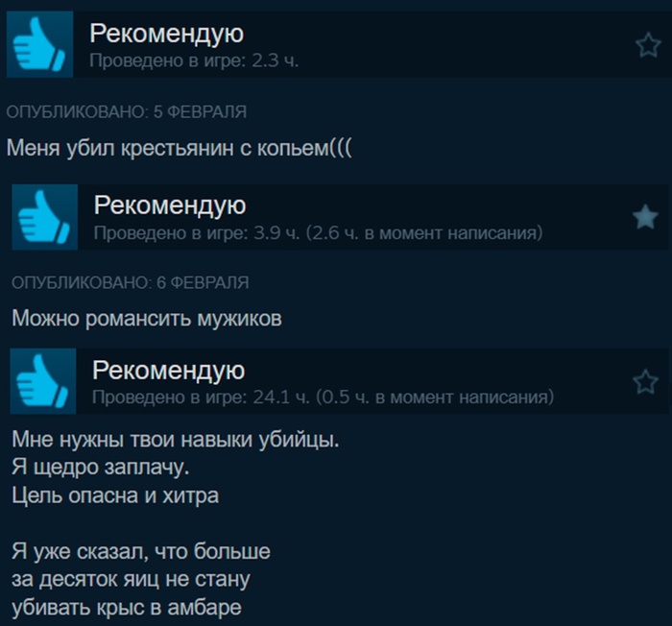
Task: Click thumbs-up icon of the 2.3 ч. review
Action: click(39, 44)
